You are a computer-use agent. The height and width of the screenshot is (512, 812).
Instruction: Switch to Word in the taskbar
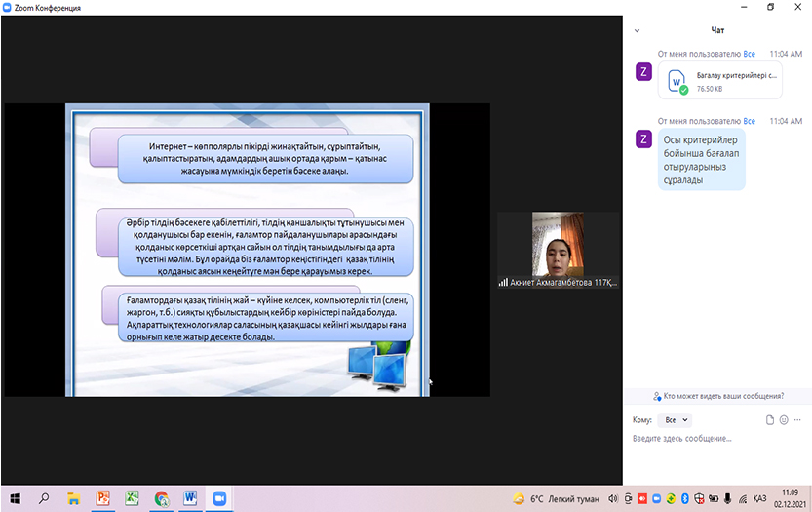pyautogui.click(x=190, y=498)
